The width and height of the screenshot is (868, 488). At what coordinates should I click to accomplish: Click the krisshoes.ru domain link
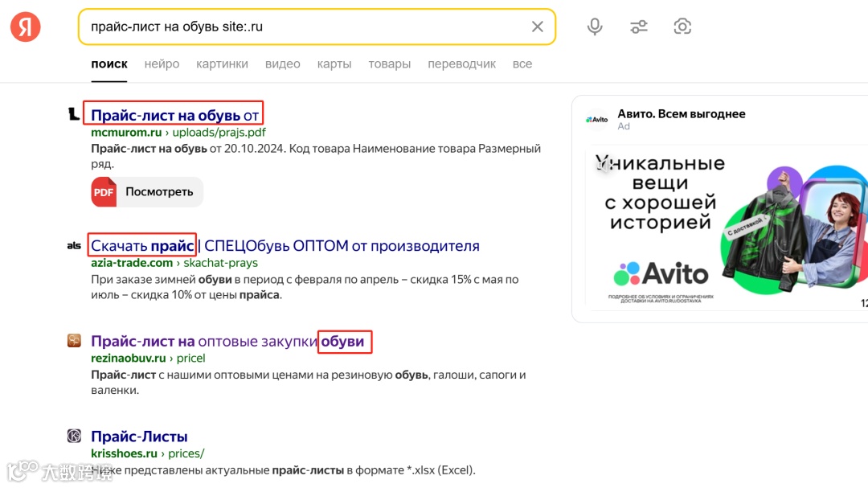(x=124, y=453)
